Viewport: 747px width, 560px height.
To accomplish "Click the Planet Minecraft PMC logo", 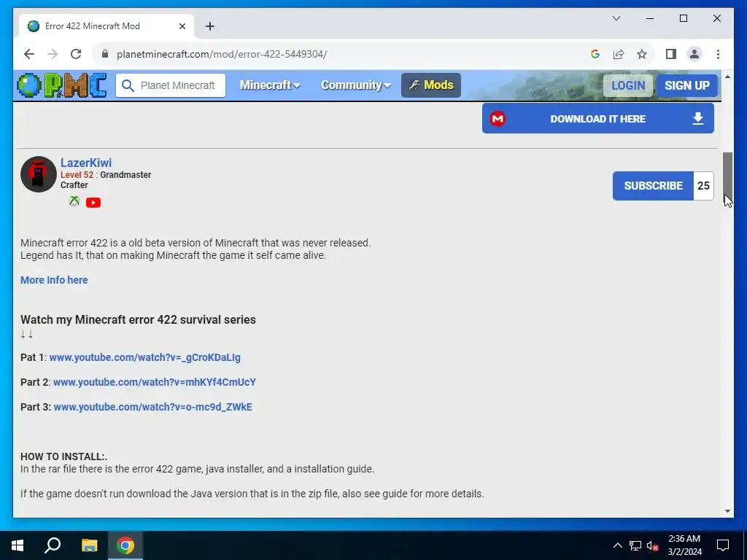I will pos(61,85).
